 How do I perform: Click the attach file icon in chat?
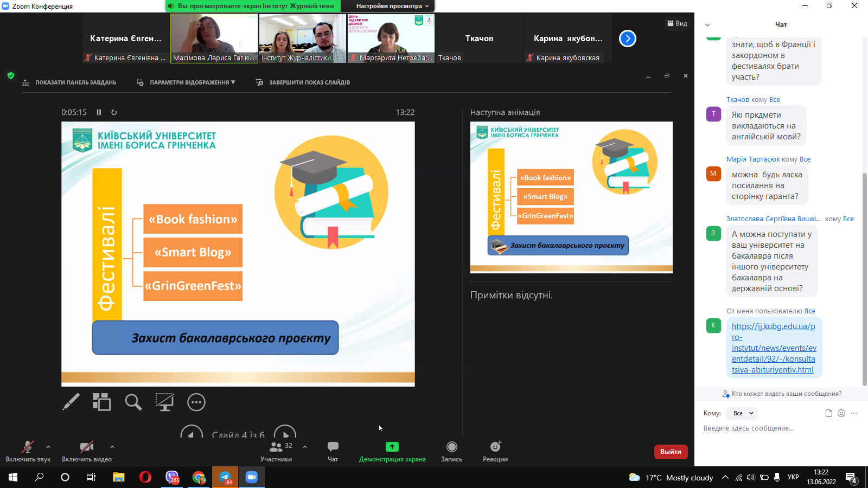point(828,413)
